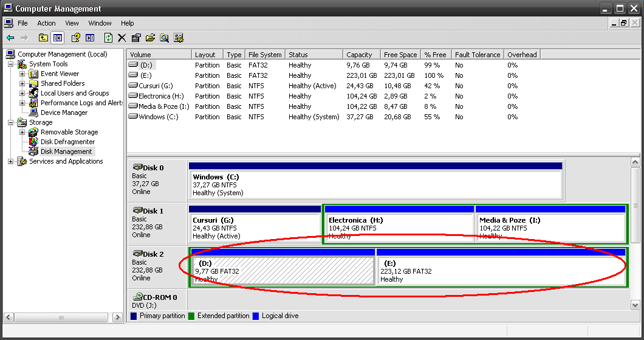Click the volume icon of Electronica (H:) row
Image resolution: width=644 pixels, height=340 pixels.
(x=132, y=95)
